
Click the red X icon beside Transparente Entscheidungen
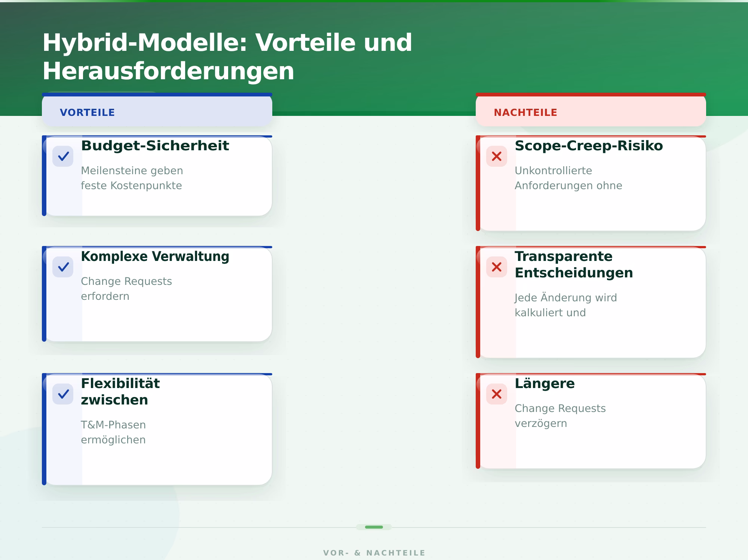pos(497,267)
